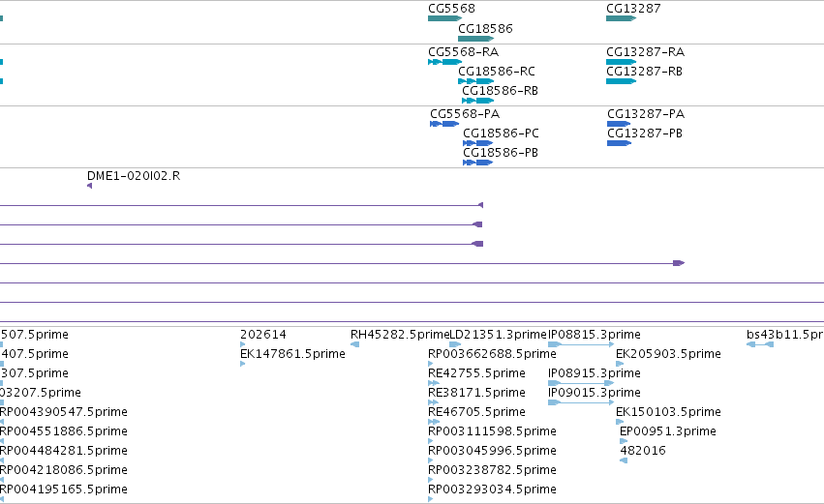Select the bs43b11 EST glyph

tap(760, 345)
